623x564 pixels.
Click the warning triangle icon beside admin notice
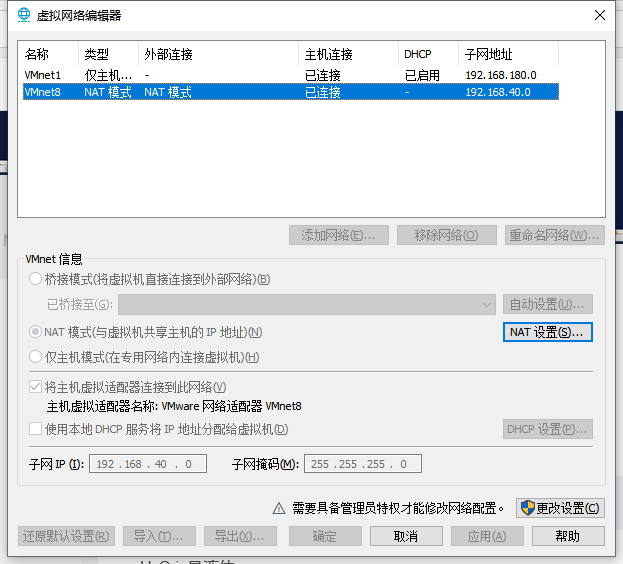(x=279, y=508)
